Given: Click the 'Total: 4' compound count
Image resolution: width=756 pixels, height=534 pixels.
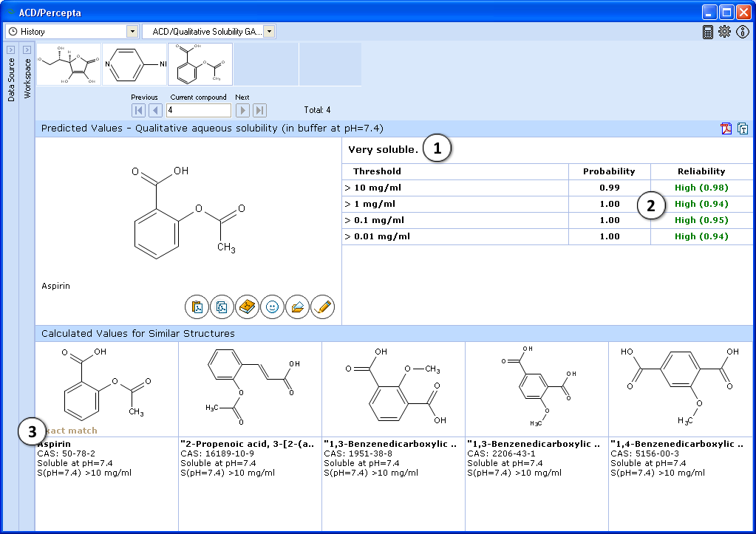Looking at the screenshot, I should [x=317, y=110].
